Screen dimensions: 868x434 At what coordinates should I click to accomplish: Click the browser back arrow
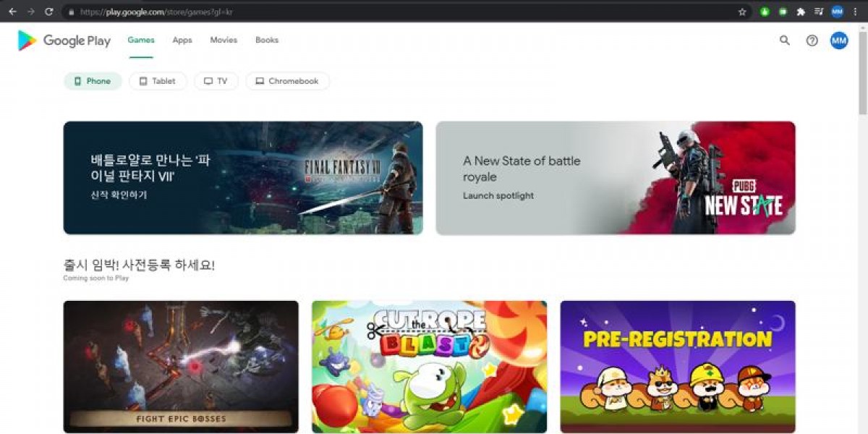click(12, 12)
